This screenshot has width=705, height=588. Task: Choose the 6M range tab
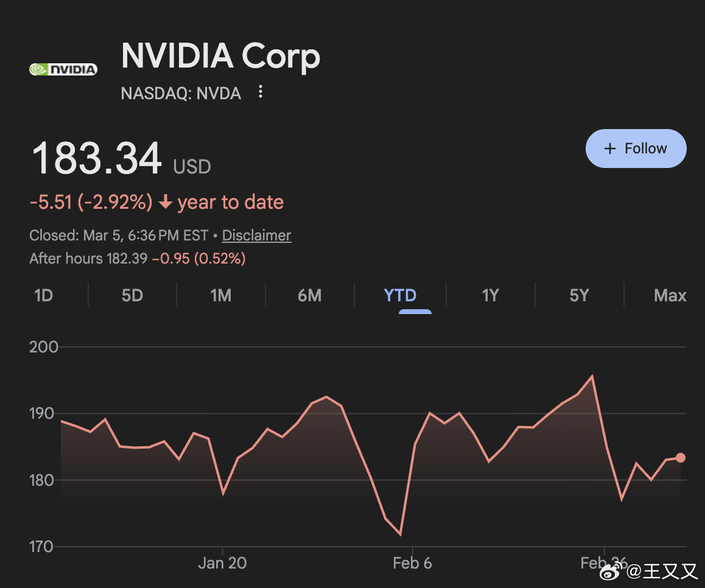tap(309, 296)
